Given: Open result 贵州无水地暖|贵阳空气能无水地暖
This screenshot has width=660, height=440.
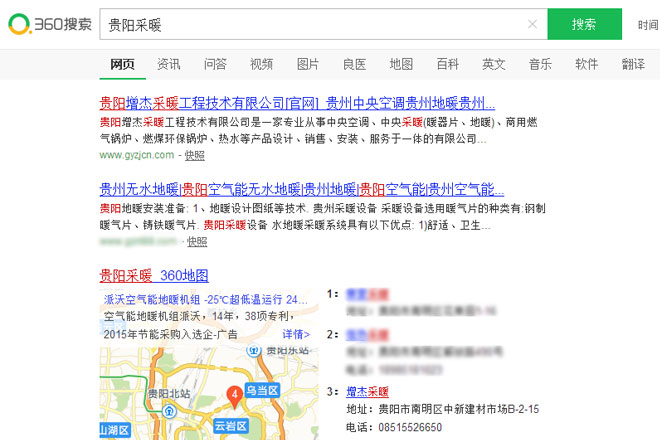Looking at the screenshot, I should point(302,189).
